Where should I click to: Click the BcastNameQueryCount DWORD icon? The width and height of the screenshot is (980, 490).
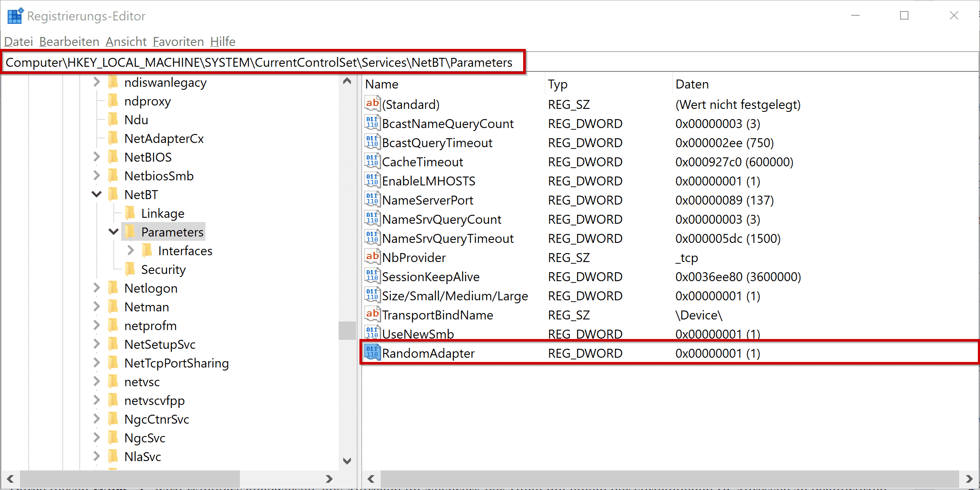(372, 122)
